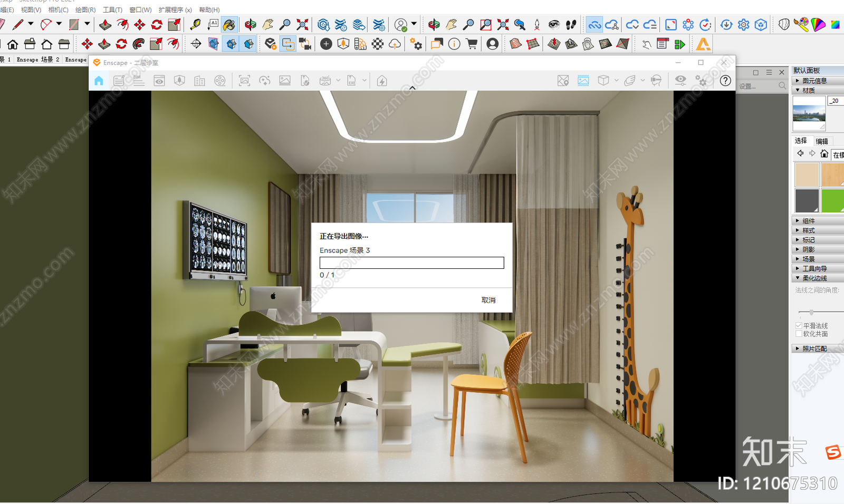Viewport: 844px width, 504px height.
Task: Pick the dark gray material swatch
Action: click(x=807, y=201)
